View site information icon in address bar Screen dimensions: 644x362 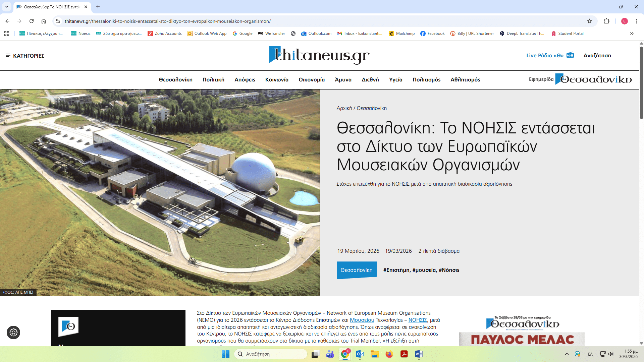coord(58,21)
